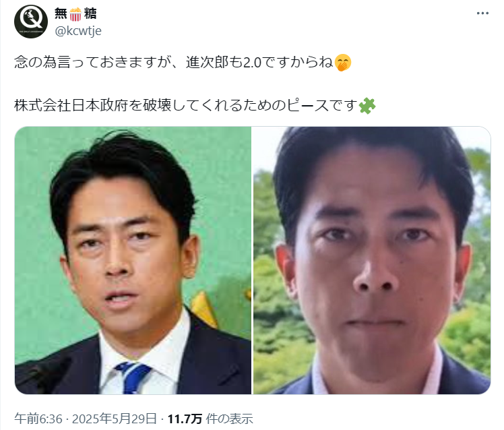
Task: Click the 件の表示 views label
Action: [x=230, y=419]
